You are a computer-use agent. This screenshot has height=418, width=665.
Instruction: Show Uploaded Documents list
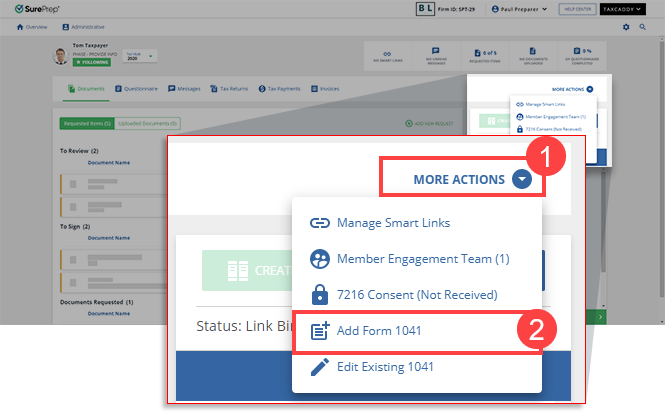click(x=147, y=123)
